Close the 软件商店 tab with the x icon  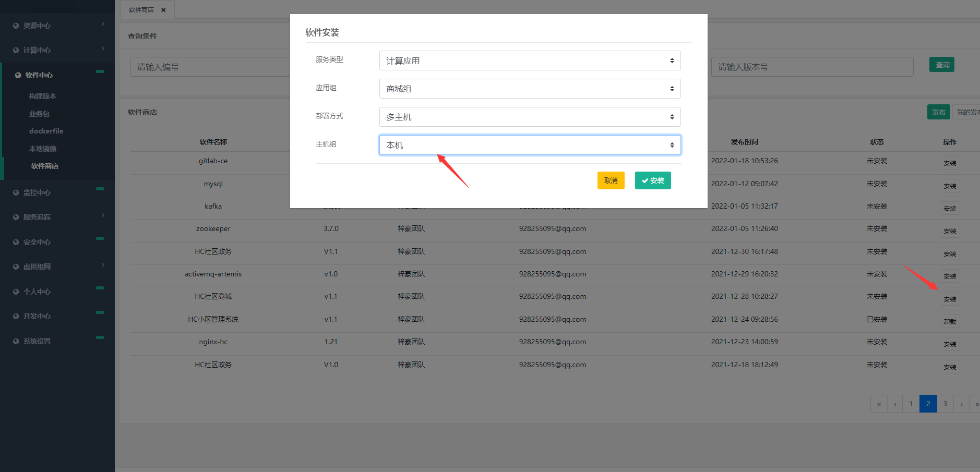pos(163,10)
